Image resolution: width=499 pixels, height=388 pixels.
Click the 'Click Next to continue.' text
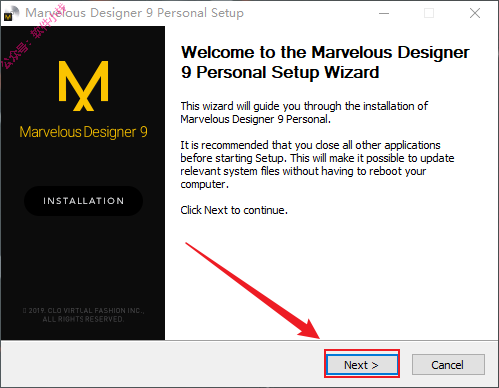(x=234, y=210)
